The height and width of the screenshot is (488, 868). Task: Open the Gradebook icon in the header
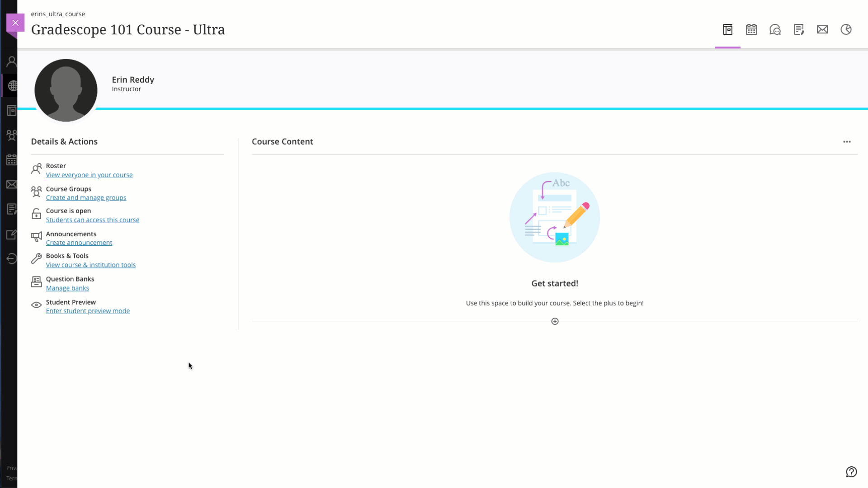799,30
